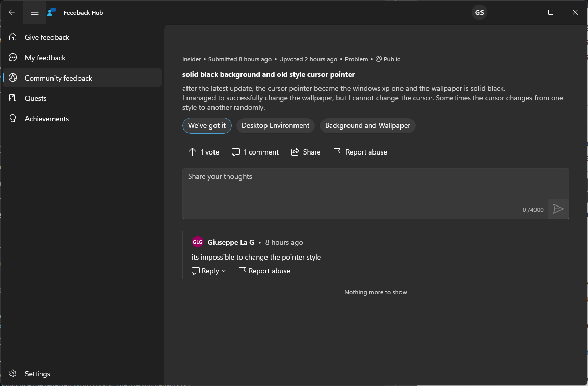Click the Insider label
588x386 pixels.
(x=192, y=59)
